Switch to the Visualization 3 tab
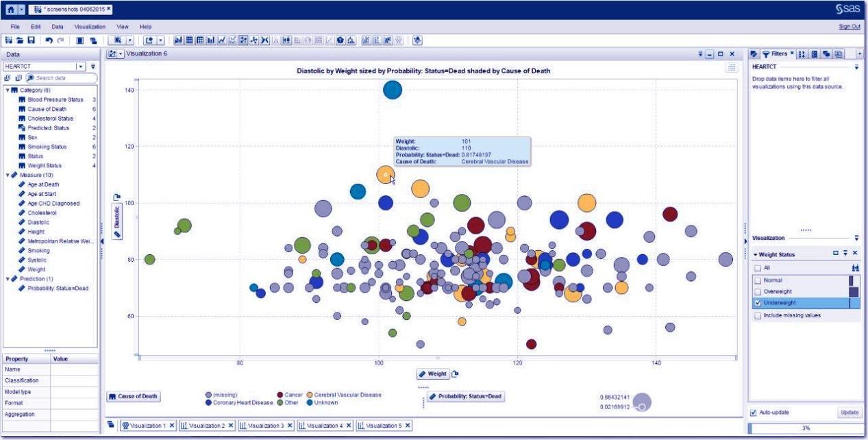Viewport: 868px width, 440px height. click(266, 426)
